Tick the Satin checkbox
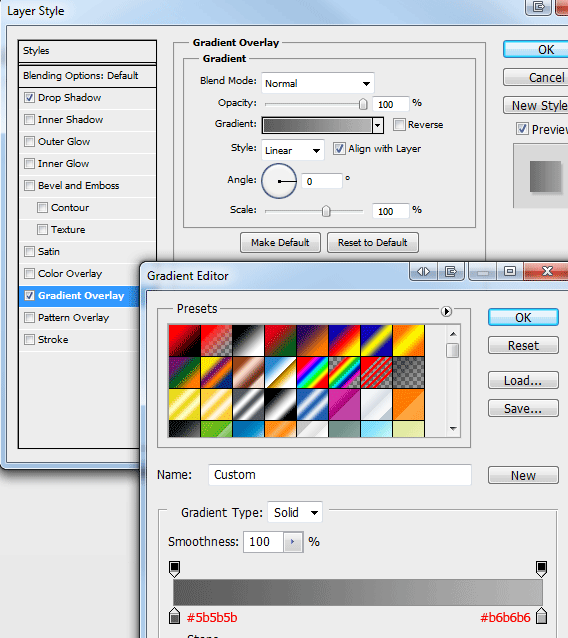This screenshot has height=638, width=568. click(29, 251)
